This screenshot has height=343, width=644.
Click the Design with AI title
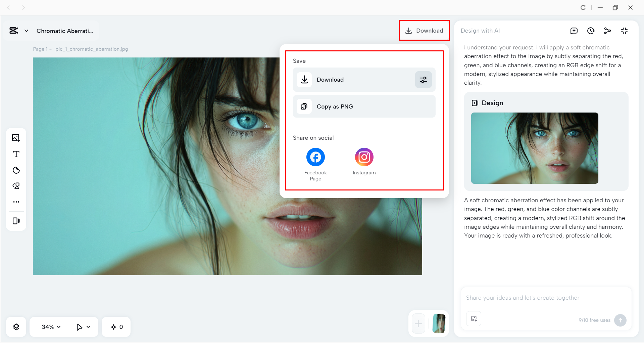coord(480,31)
